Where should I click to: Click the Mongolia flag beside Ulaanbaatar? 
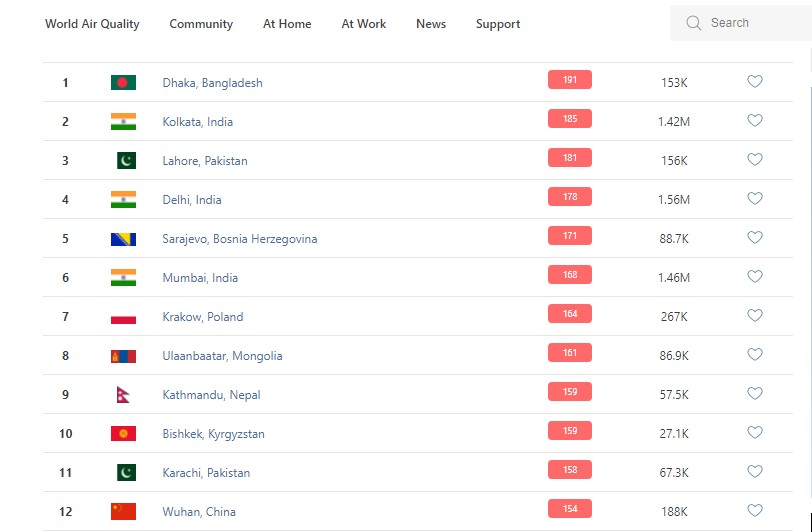[x=123, y=356]
